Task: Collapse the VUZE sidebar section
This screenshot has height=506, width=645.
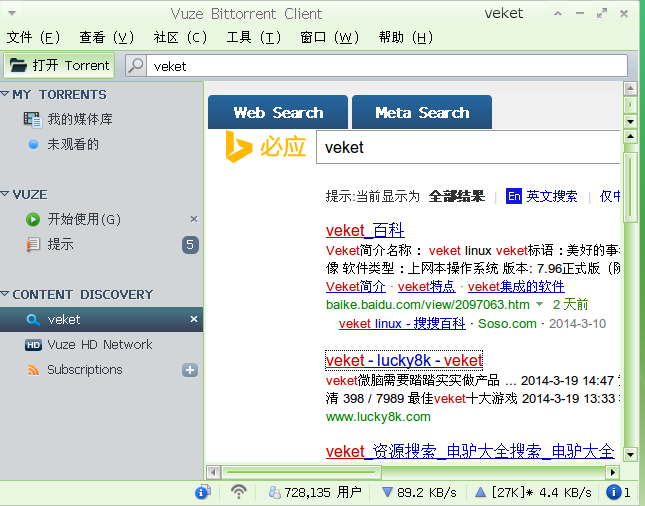Action: pos(5,194)
